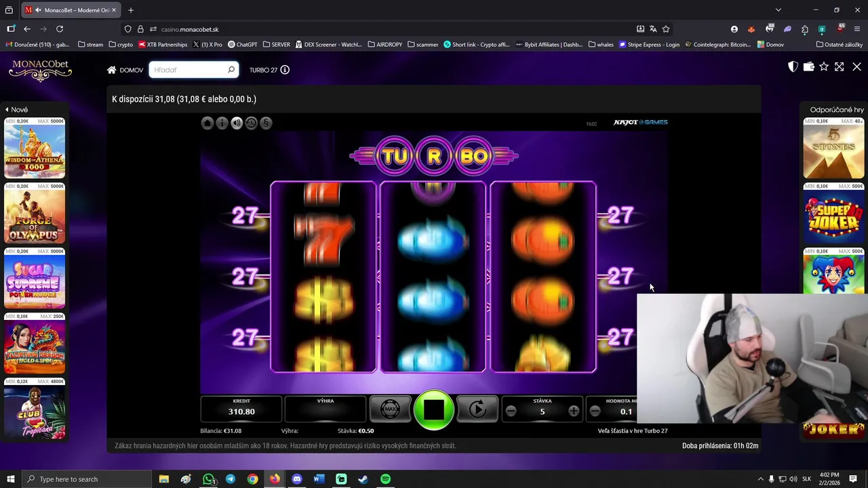Reload the browser page

(60, 29)
